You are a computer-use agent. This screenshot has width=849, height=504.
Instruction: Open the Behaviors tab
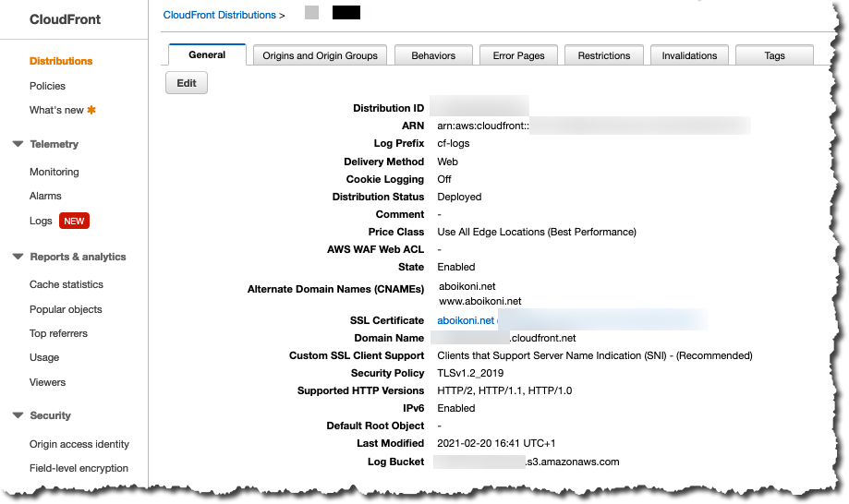tap(433, 55)
